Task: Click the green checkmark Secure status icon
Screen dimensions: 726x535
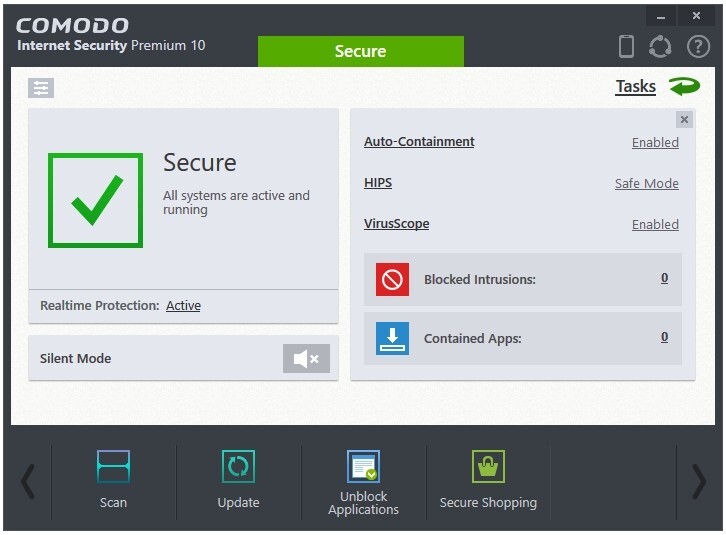Action: click(95, 200)
